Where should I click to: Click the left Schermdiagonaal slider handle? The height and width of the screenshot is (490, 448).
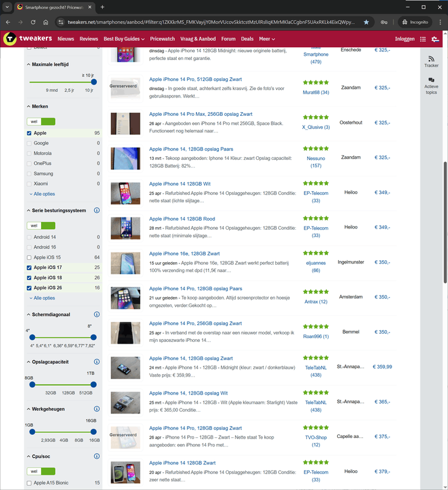(x=32, y=337)
